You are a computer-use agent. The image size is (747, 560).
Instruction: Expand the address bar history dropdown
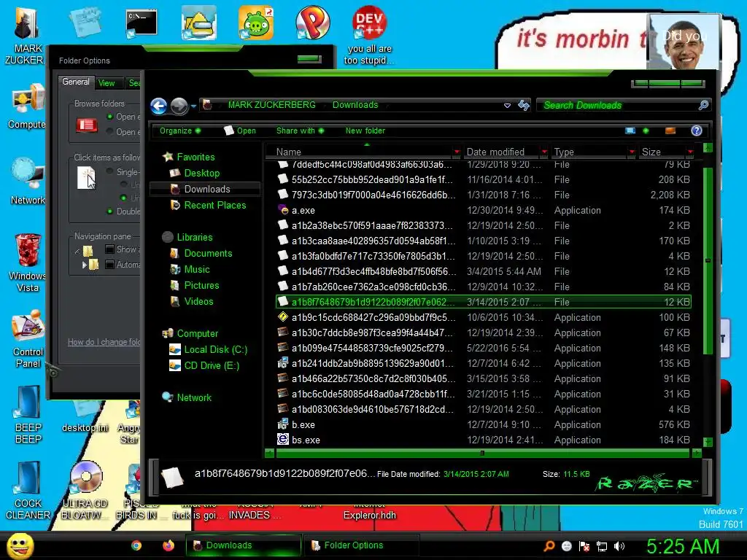click(508, 105)
